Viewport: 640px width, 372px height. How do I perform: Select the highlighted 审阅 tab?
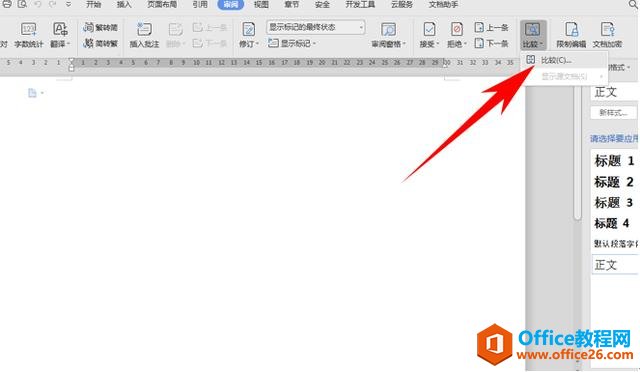click(231, 4)
